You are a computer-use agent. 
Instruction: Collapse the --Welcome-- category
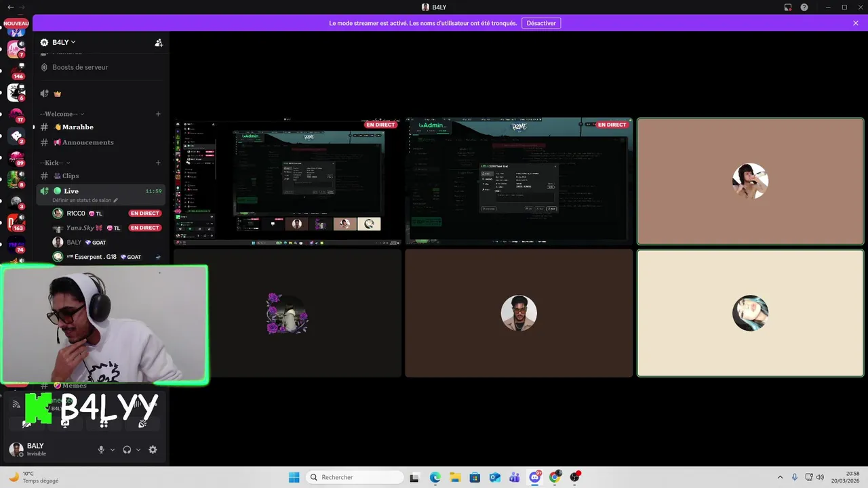tap(62, 114)
